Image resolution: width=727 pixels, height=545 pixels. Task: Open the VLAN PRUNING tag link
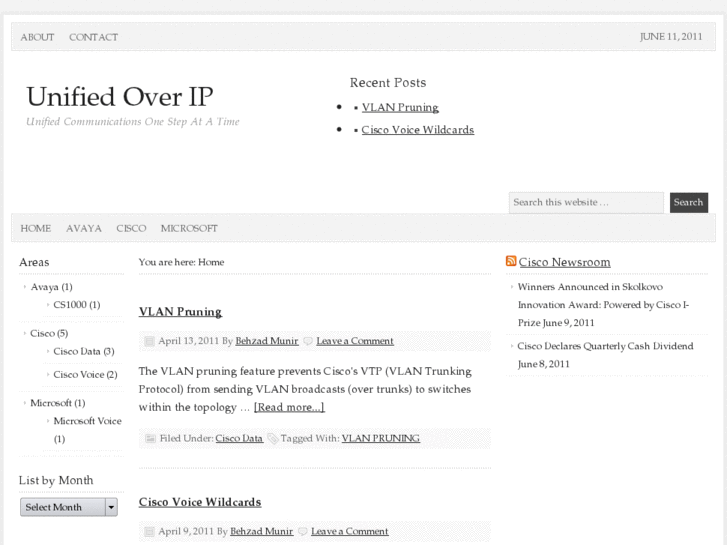[x=381, y=438]
